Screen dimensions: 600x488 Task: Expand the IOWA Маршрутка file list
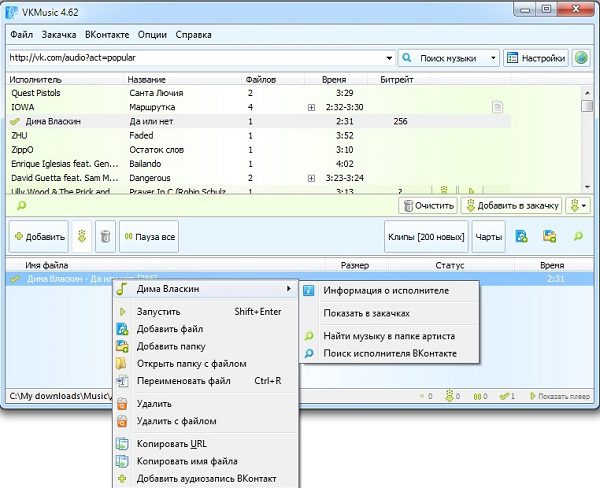[x=311, y=108]
